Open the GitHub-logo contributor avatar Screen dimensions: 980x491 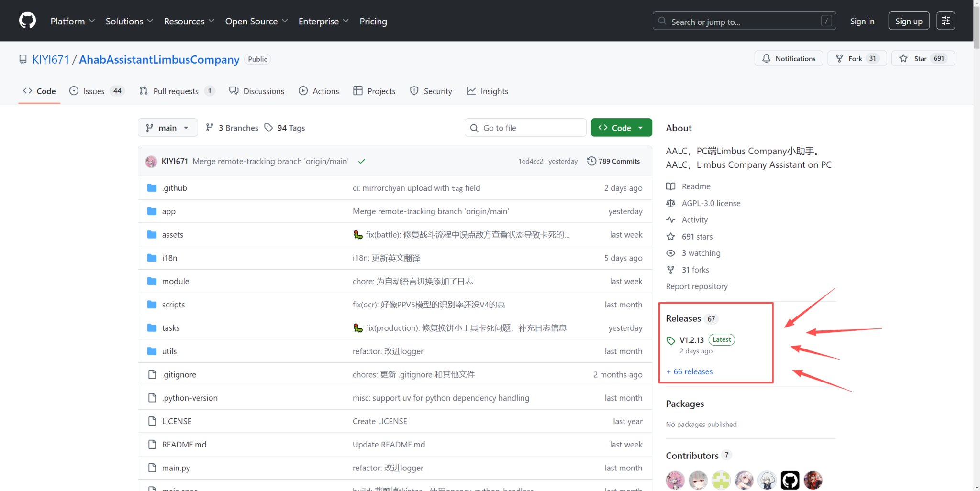point(790,480)
